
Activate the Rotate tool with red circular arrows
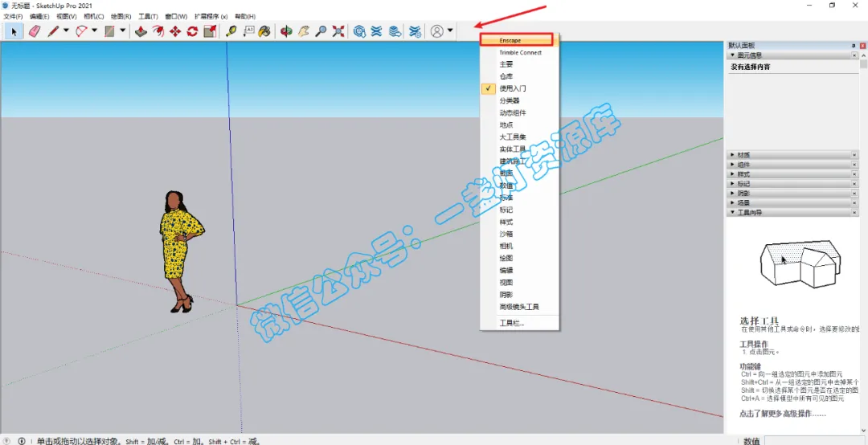192,31
